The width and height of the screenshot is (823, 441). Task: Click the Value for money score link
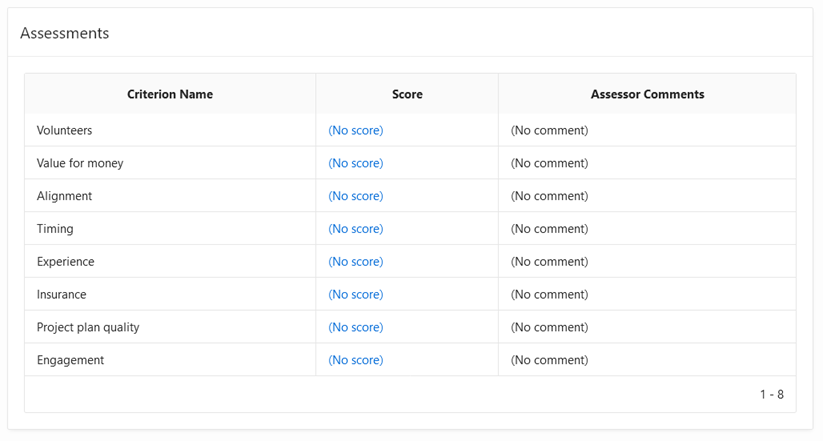click(x=355, y=163)
